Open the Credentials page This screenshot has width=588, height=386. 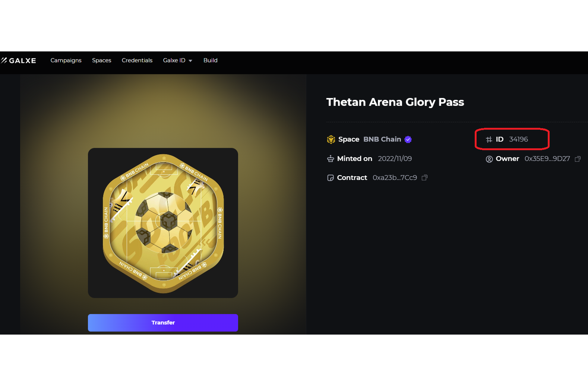(x=137, y=60)
